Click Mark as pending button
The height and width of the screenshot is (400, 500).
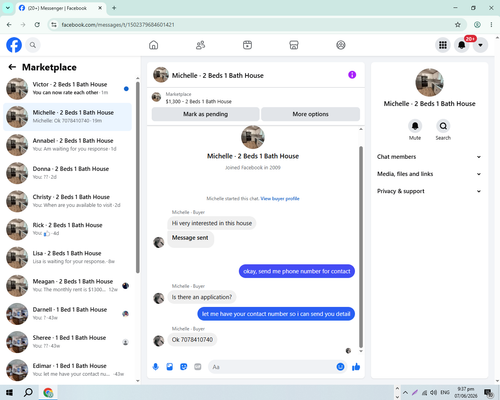(x=206, y=114)
